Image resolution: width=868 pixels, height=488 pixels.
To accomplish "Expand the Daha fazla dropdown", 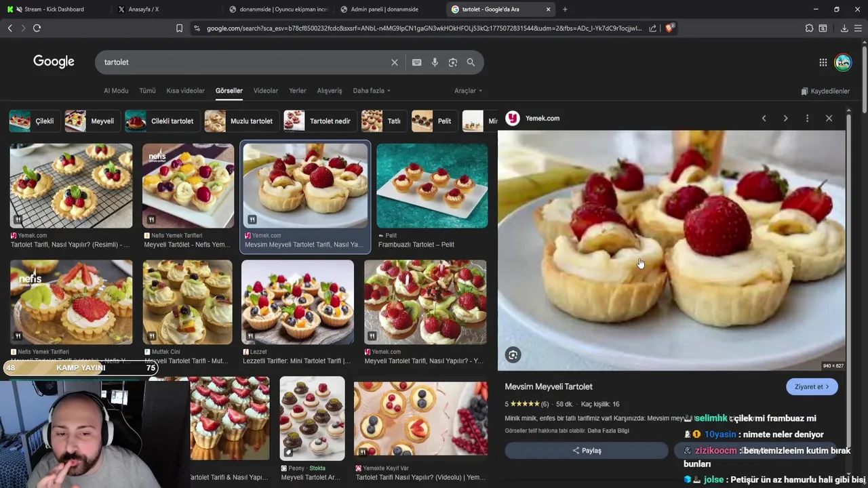I will click(372, 91).
